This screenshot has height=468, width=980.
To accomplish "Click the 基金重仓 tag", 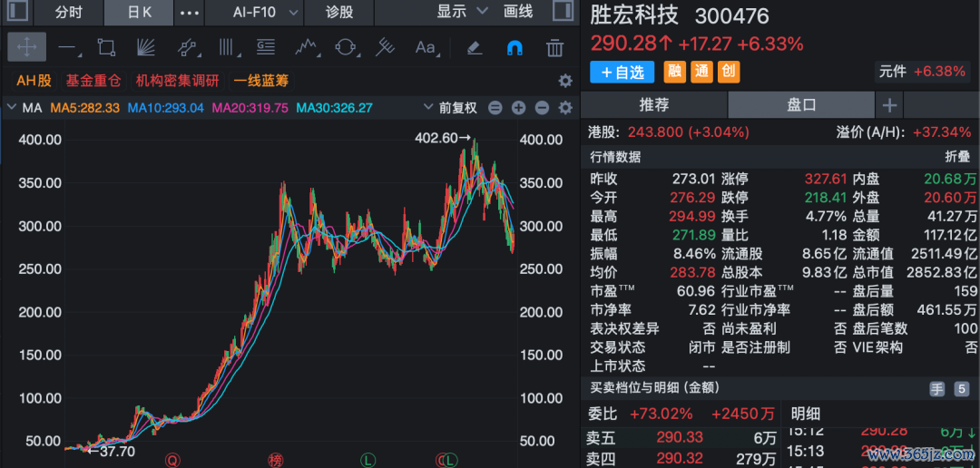I will (93, 81).
